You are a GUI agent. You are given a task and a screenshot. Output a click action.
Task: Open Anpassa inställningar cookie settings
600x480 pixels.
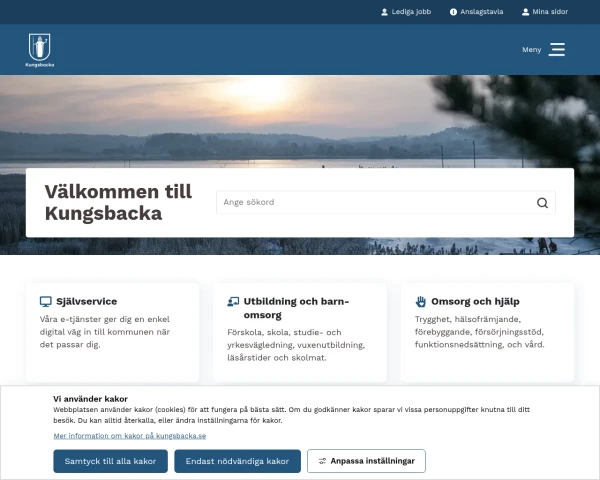366,461
